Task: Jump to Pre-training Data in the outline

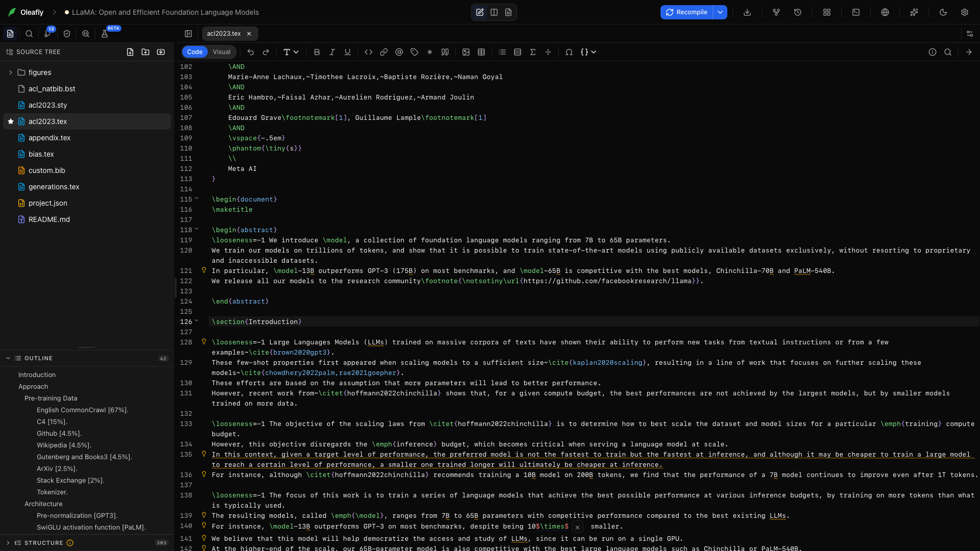Action: click(x=51, y=398)
